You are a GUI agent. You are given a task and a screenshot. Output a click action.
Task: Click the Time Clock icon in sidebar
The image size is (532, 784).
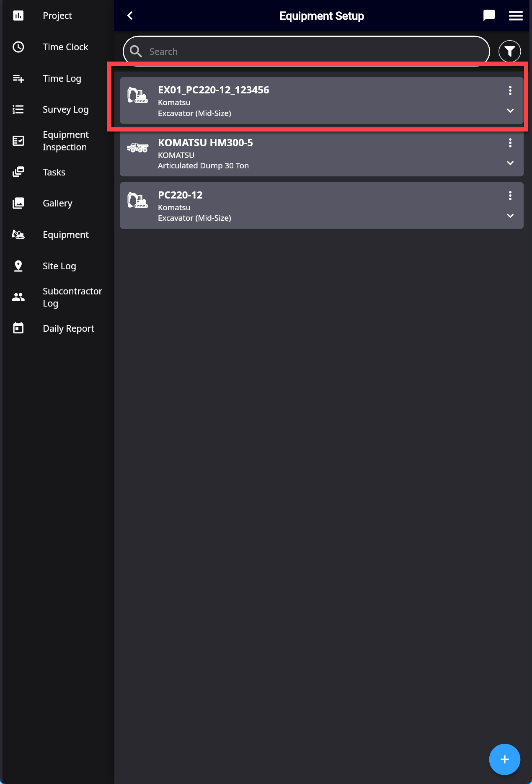[x=18, y=47]
